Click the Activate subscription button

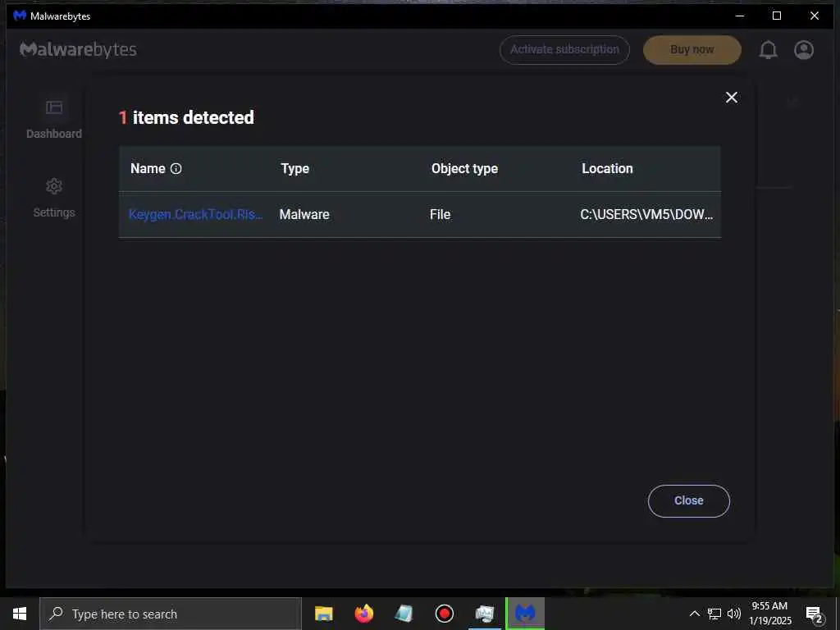[564, 50]
